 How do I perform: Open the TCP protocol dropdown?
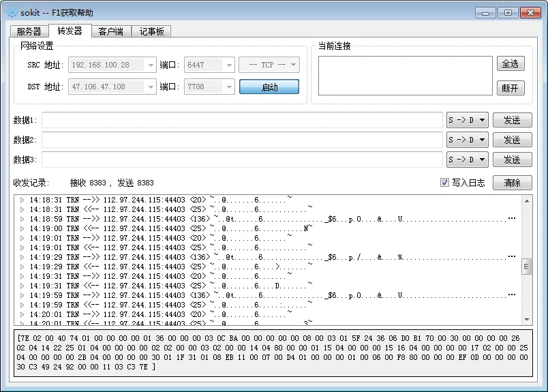[x=269, y=65]
